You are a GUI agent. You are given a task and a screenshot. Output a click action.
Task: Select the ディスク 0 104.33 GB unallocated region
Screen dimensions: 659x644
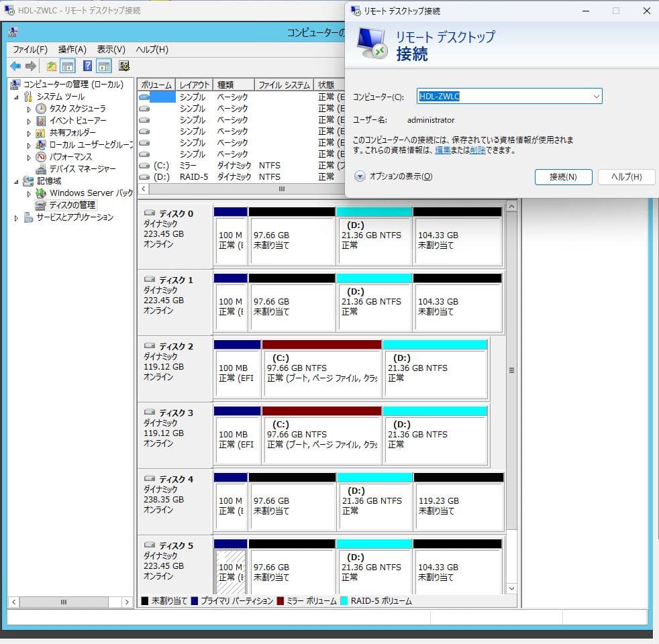[457, 235]
